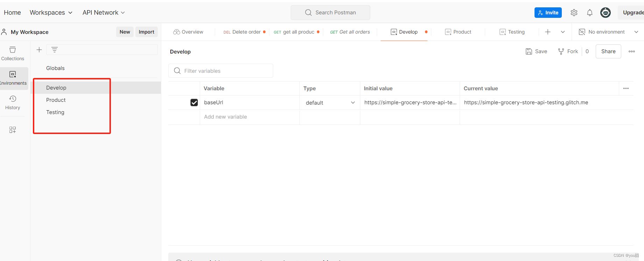Click the environment quick look icon
Image resolution: width=644 pixels, height=261 pixels.
pos(582,32)
